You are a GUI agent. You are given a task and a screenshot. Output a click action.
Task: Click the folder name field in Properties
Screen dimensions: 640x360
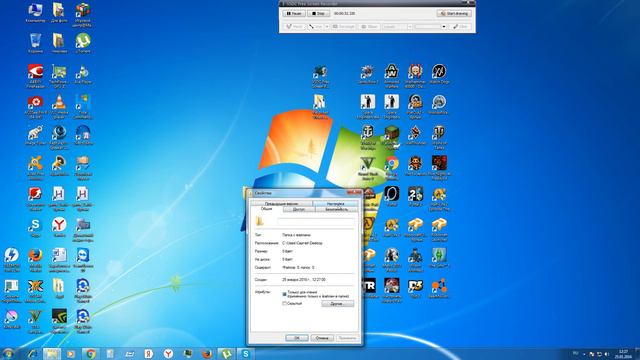(316, 222)
